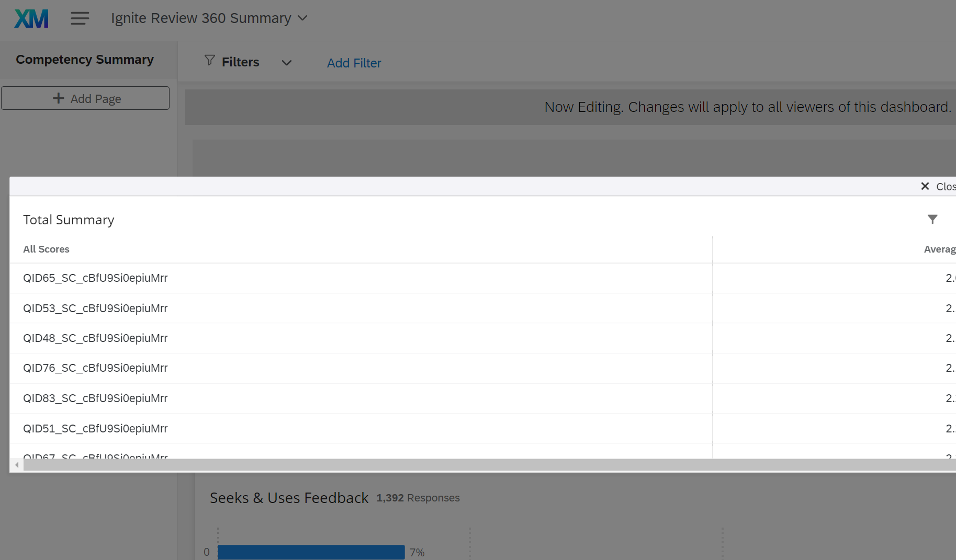Screen dimensions: 956x560
Task: Select row QID76_SC_cBfU9Si0epiuMrr
Action: coord(482,368)
